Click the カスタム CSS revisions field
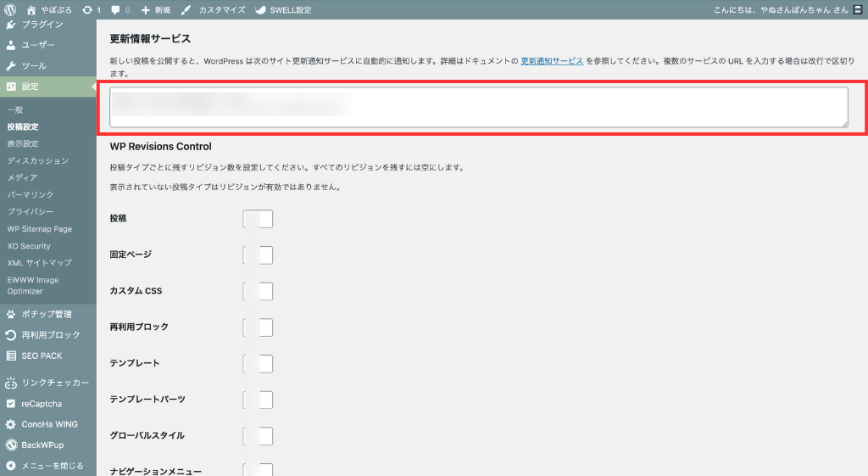868x476 pixels. pos(258,292)
